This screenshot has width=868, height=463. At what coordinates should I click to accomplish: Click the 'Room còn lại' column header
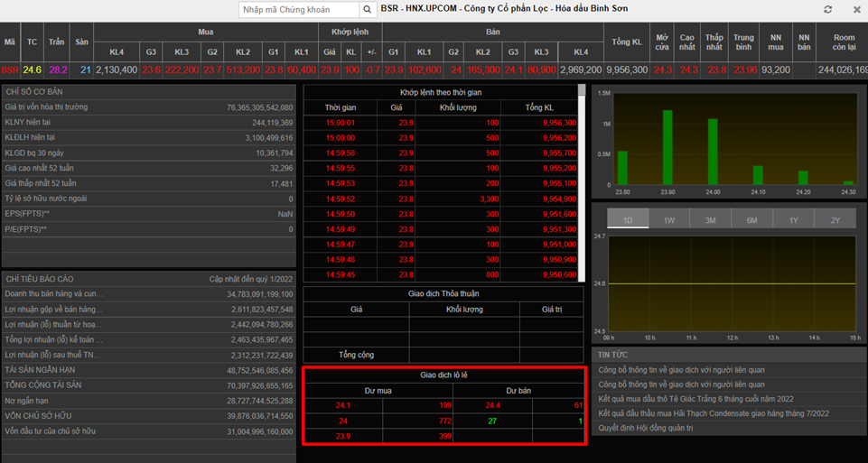[x=844, y=42]
